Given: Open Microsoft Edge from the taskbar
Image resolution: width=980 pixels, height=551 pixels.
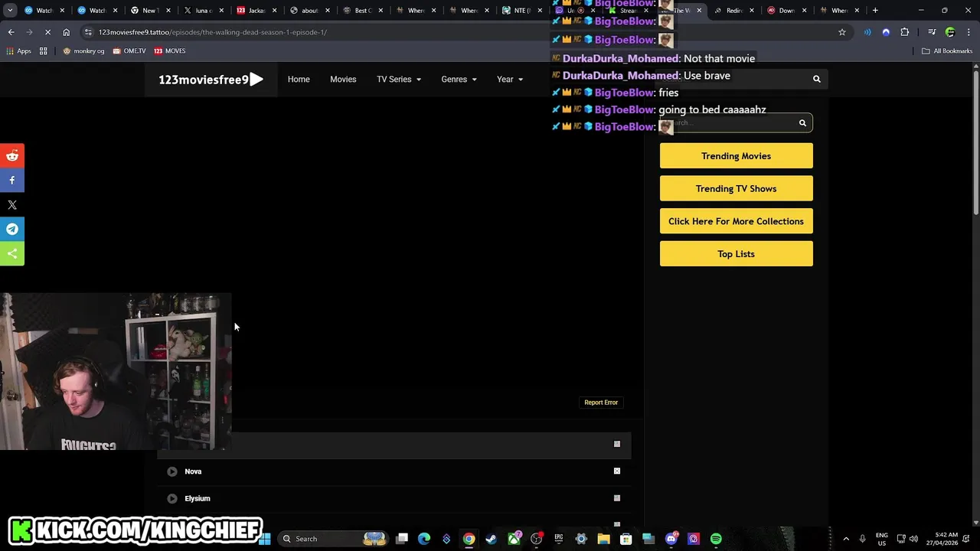Looking at the screenshot, I should 424,539.
